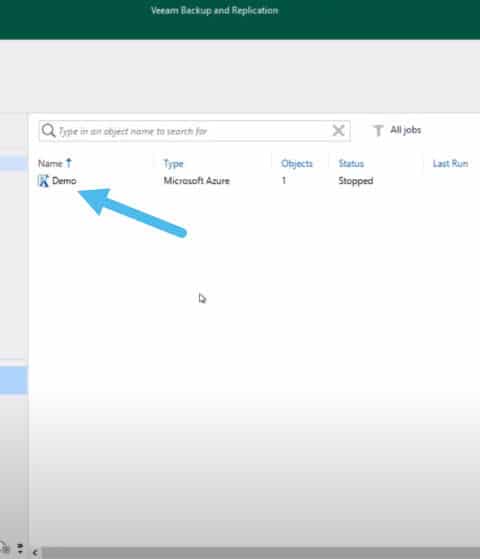
Task: Sort by the Name column header
Action: click(x=50, y=164)
